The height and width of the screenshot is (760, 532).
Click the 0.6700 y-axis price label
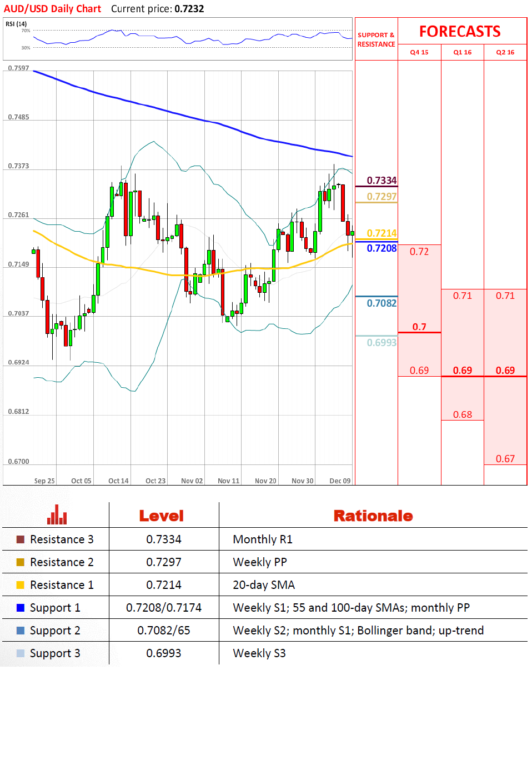(18, 462)
